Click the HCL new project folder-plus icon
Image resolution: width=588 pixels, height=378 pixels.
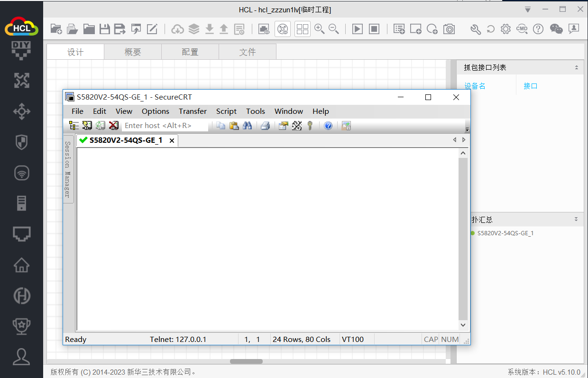pos(56,29)
